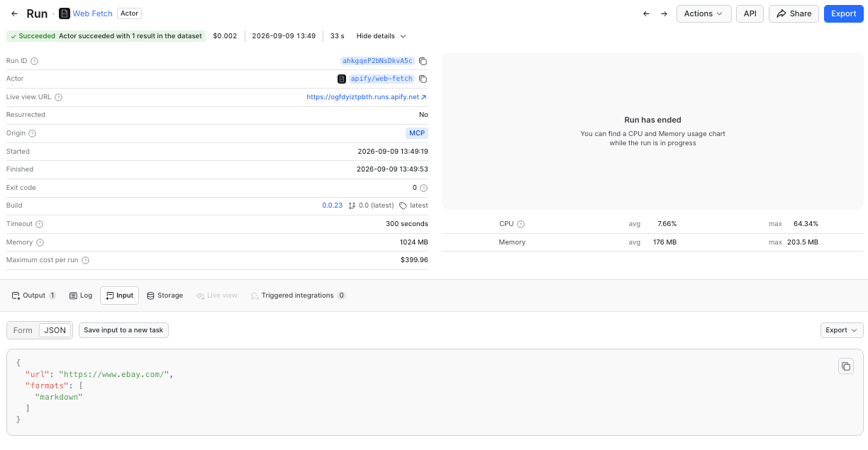Go to previous run arrow

646,13
